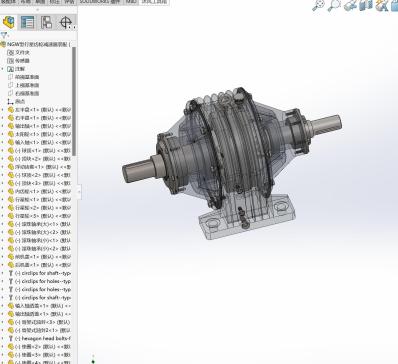
Task: Click the Zoom to Fit magnifier icon
Action: [x=318, y=5]
